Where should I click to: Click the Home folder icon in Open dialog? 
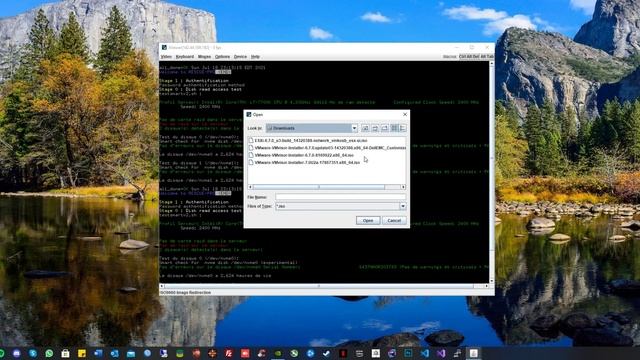pos(375,128)
